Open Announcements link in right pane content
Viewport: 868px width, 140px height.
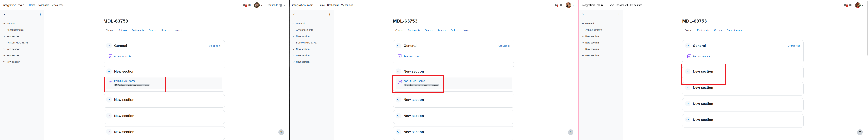(x=701, y=56)
